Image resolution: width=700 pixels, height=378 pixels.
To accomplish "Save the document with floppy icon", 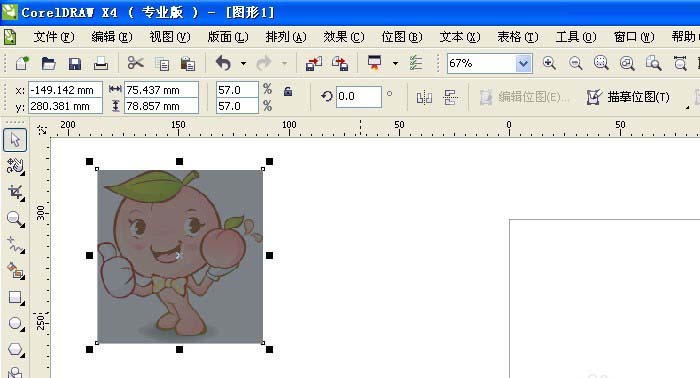I will pyautogui.click(x=75, y=64).
